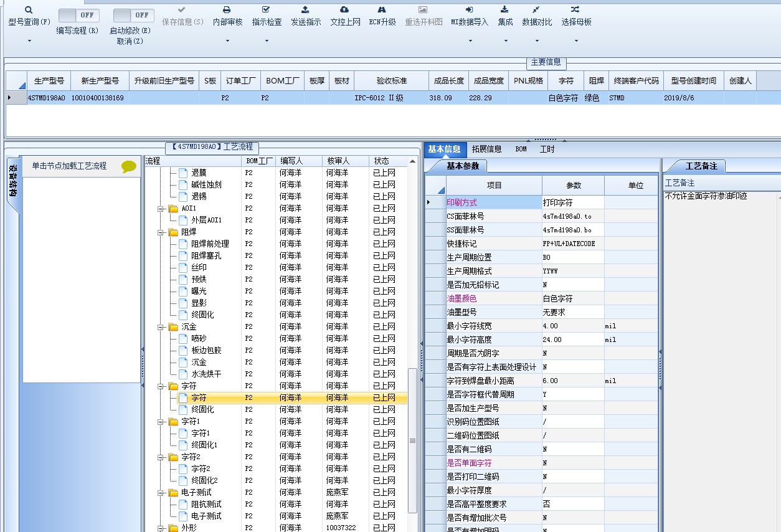Select the 水洗烘干 process node
Image resolution: width=781 pixels, height=532 pixels.
(x=206, y=374)
